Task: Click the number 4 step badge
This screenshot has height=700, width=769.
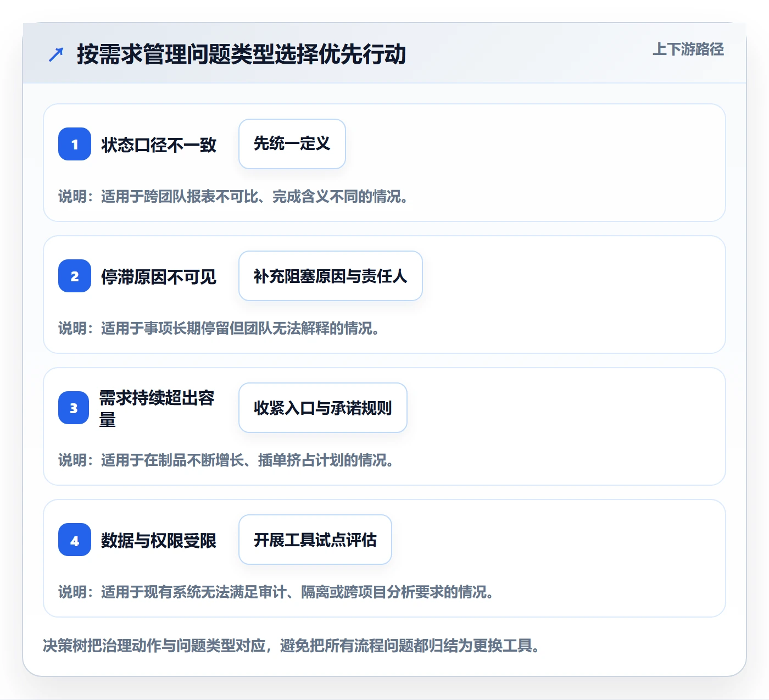Action: (x=75, y=540)
